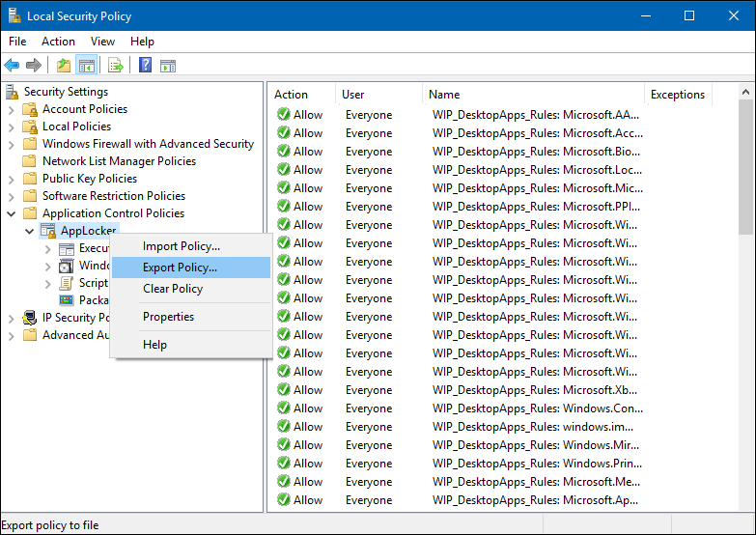This screenshot has height=535, width=756.
Task: Expand the Account Policies tree node
Action: tap(12, 109)
